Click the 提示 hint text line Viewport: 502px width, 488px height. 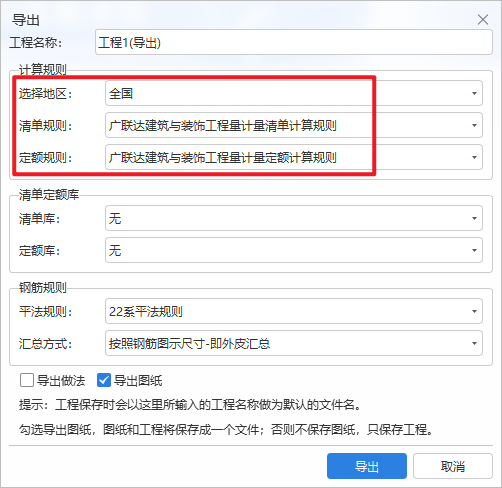[190, 405]
